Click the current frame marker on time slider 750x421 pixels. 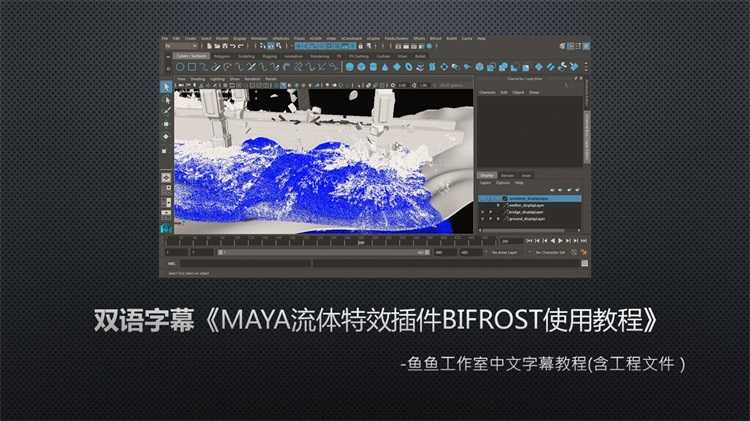pyautogui.click(x=361, y=242)
